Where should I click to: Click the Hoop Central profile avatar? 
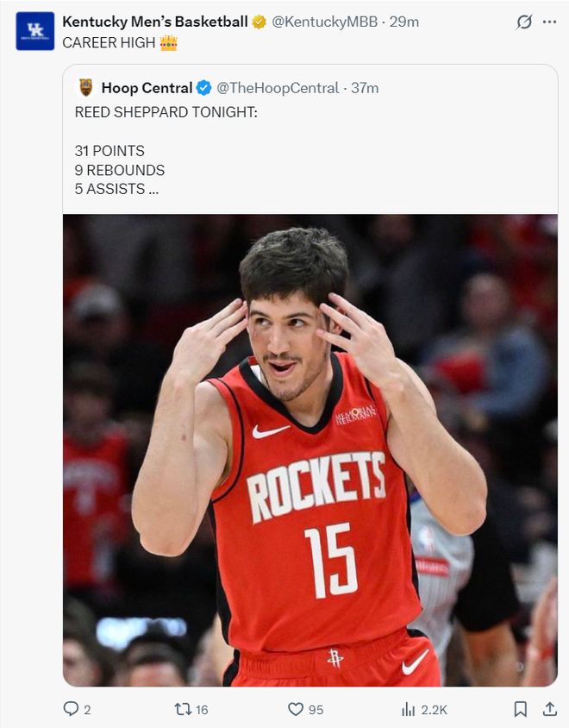pos(85,88)
